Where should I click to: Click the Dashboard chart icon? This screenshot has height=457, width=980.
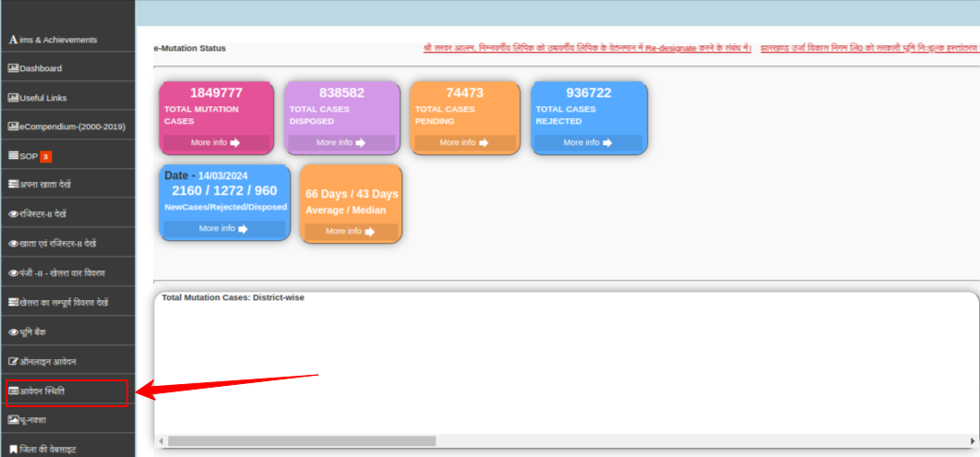pos(13,68)
